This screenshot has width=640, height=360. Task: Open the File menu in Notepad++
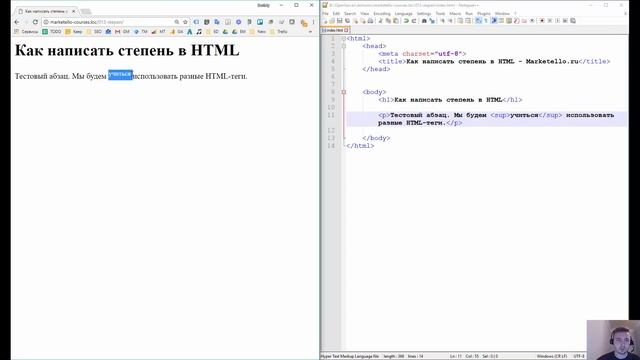tap(325, 13)
